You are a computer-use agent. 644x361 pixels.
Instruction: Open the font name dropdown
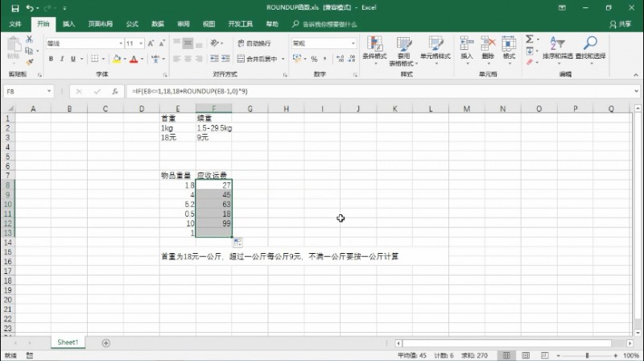121,44
